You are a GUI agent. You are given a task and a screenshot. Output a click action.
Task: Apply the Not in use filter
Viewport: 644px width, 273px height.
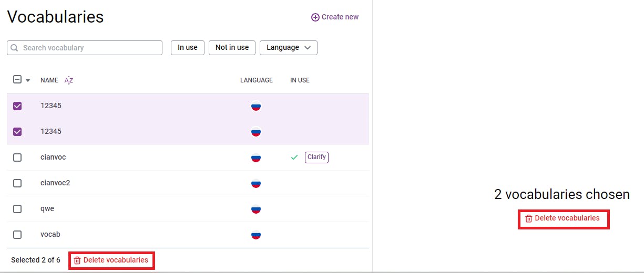pos(232,48)
